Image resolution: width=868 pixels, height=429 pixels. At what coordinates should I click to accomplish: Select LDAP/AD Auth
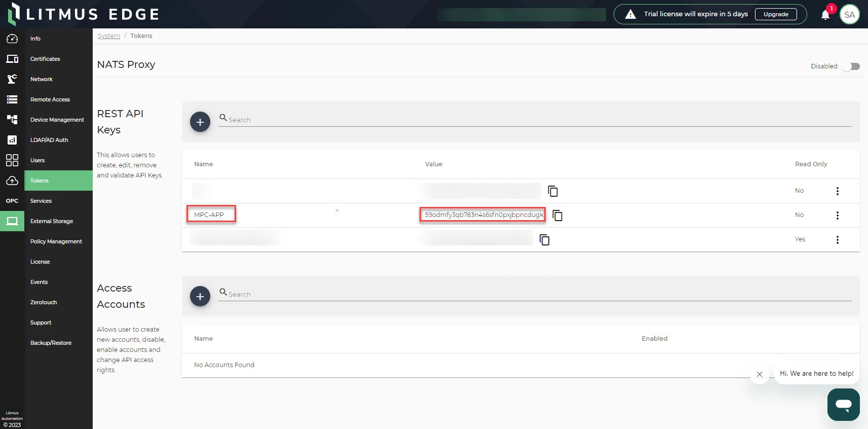tap(58, 140)
